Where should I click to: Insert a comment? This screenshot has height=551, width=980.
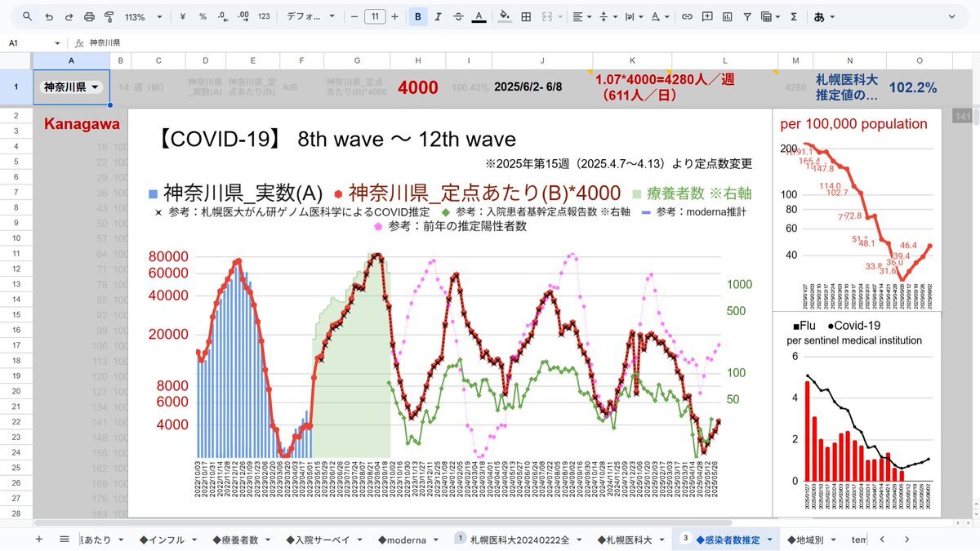click(x=706, y=16)
